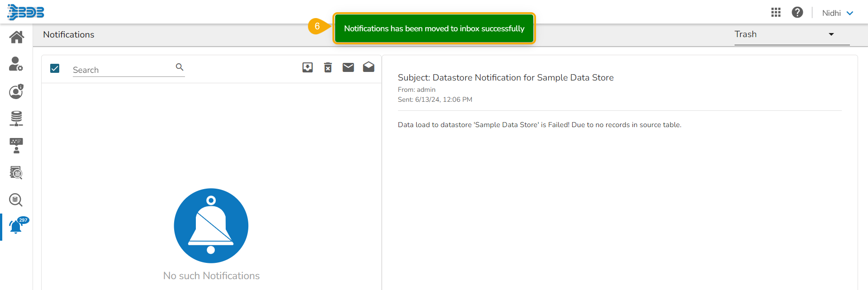Viewport: 868px width, 290px height.
Task: Click the move to inbox icon
Action: 308,67
